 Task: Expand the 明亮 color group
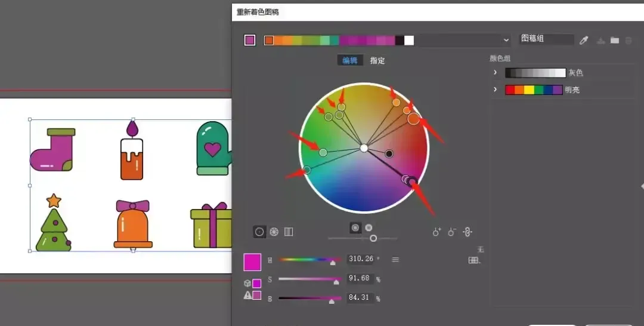tap(495, 90)
